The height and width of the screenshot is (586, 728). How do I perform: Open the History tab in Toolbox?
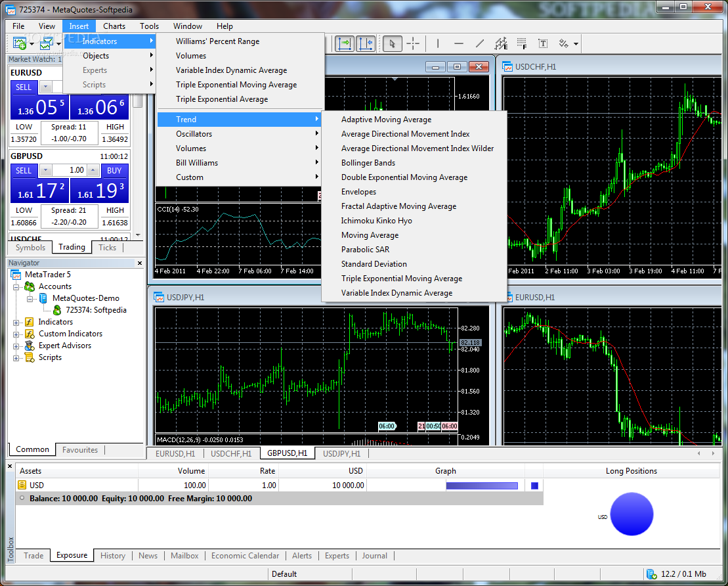(113, 555)
